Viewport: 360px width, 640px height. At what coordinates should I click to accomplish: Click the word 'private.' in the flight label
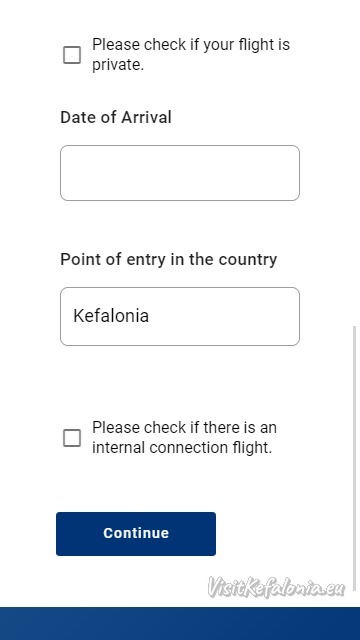click(118, 64)
